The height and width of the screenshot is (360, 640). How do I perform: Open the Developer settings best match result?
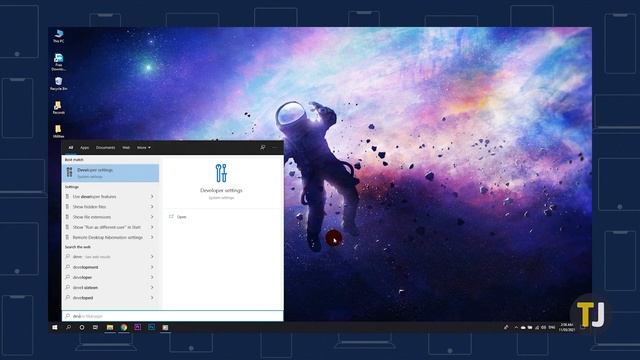tap(111, 173)
